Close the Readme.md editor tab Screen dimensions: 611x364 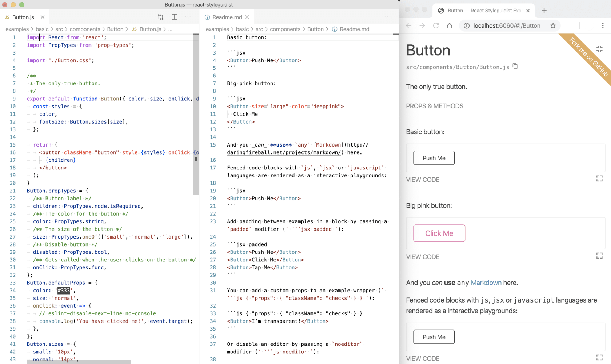tap(247, 17)
